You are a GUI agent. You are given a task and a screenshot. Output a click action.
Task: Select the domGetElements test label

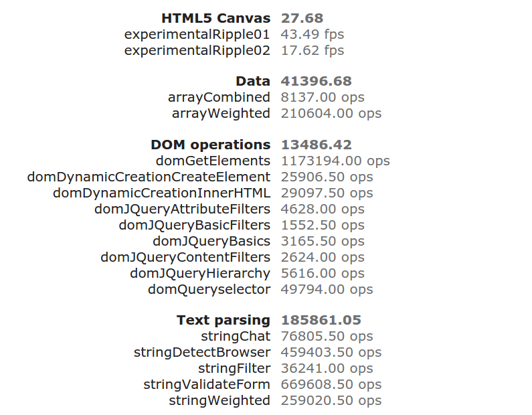pyautogui.click(x=213, y=161)
